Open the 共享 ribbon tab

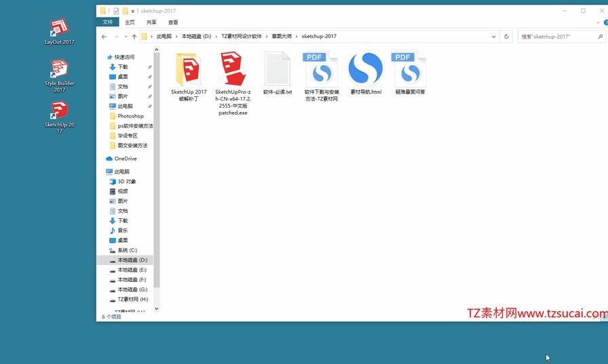(151, 22)
